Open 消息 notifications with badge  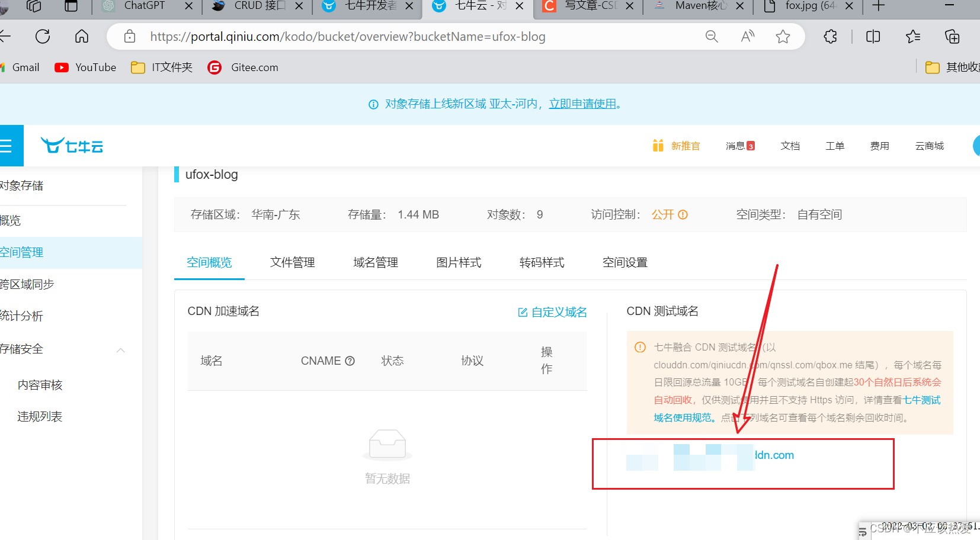[x=740, y=146]
